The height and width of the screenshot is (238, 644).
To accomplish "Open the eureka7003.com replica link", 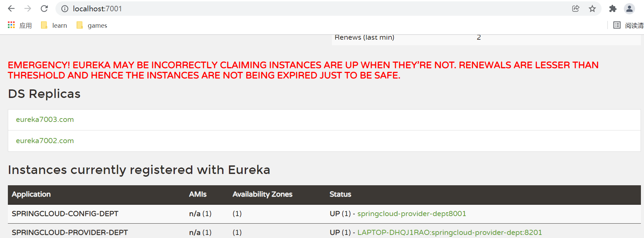I will pyautogui.click(x=45, y=120).
